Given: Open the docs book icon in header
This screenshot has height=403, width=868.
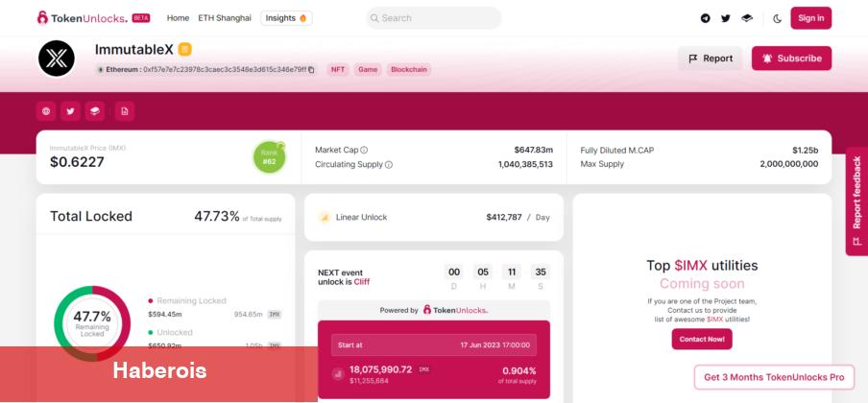Looking at the screenshot, I should [x=747, y=18].
